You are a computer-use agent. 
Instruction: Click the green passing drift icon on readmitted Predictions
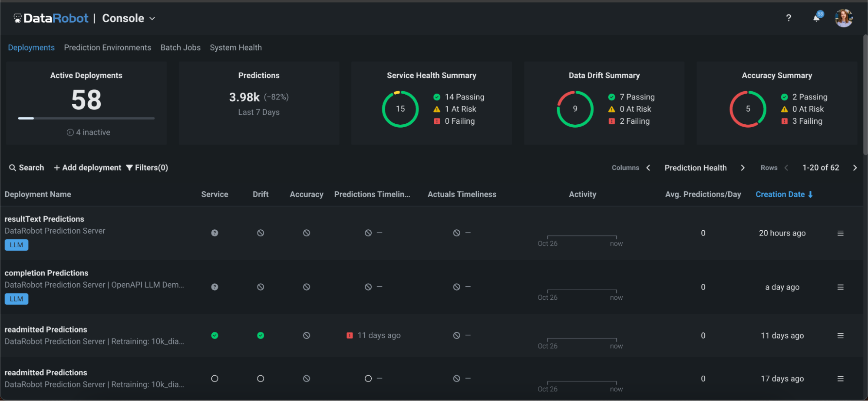[x=260, y=335]
